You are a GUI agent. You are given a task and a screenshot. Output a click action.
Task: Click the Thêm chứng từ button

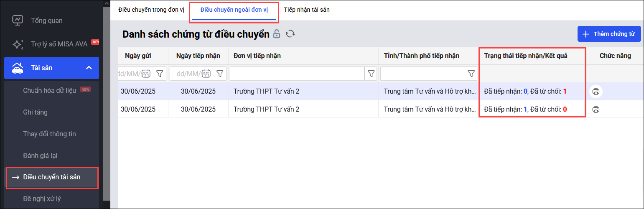coord(609,34)
